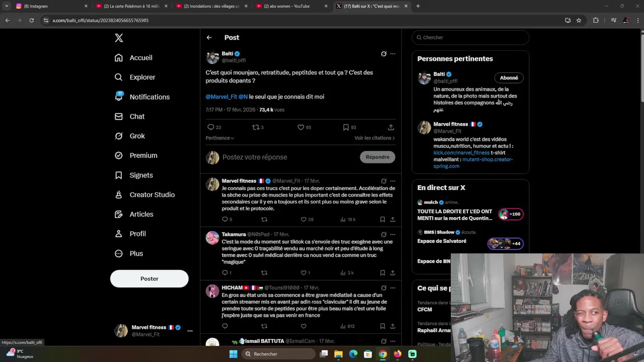This screenshot has width=644, height=362.
Task: Go to Accueil in the sidebar
Action: tap(133, 58)
